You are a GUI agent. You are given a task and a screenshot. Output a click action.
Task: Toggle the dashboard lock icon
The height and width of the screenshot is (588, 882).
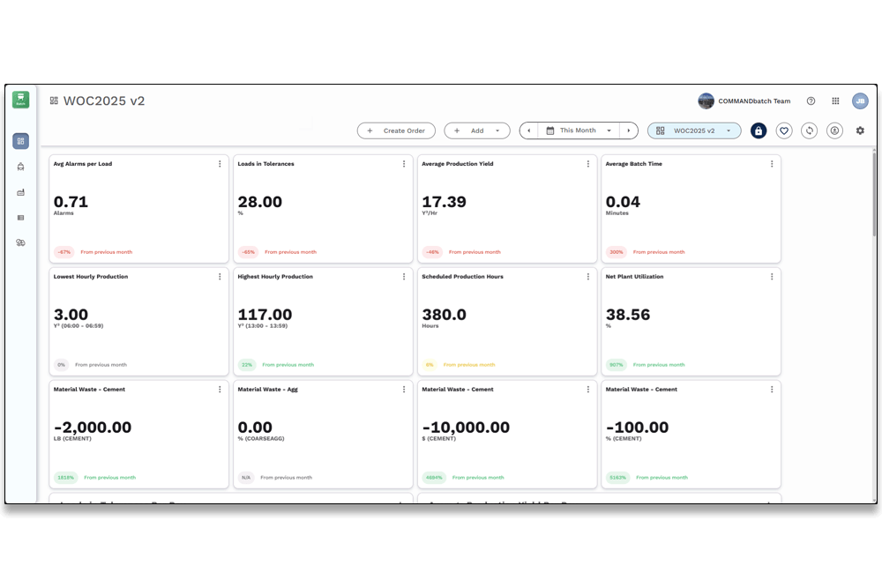[759, 131]
